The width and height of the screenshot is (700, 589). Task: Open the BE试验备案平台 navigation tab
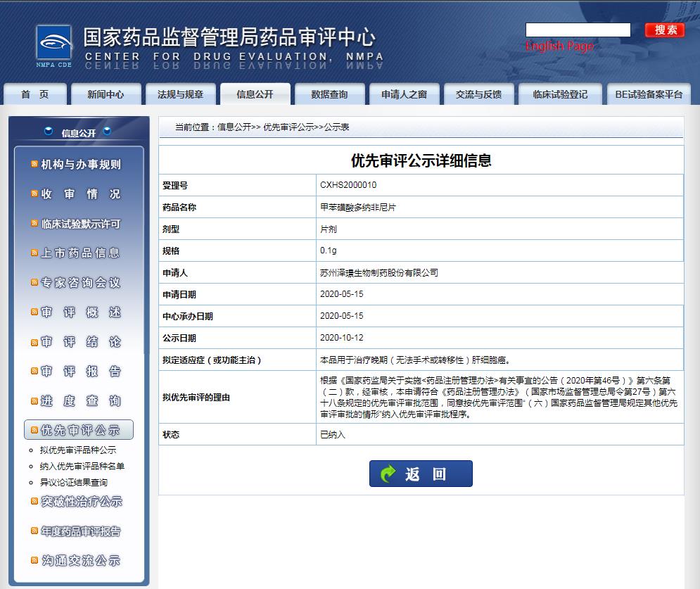[x=649, y=94]
